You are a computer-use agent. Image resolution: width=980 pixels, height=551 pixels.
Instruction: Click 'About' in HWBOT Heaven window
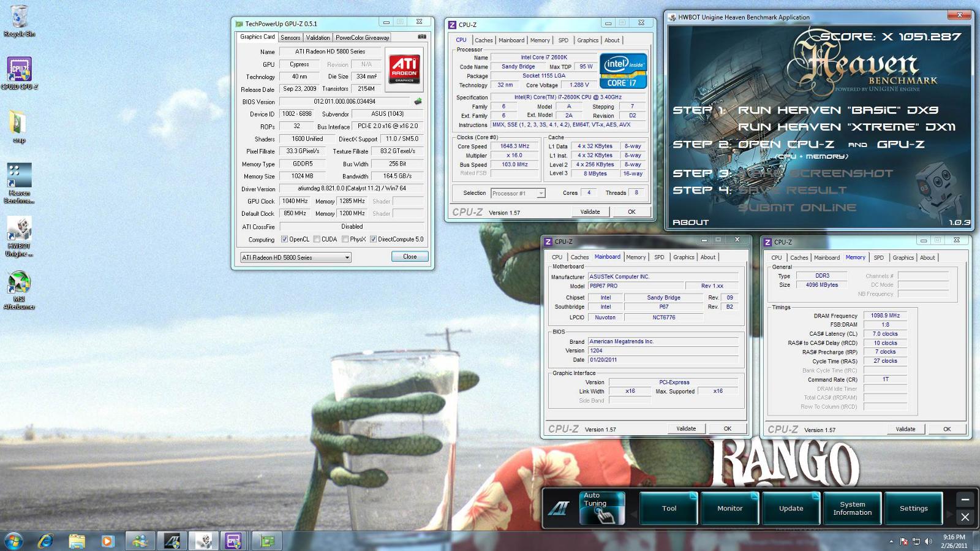pos(690,222)
